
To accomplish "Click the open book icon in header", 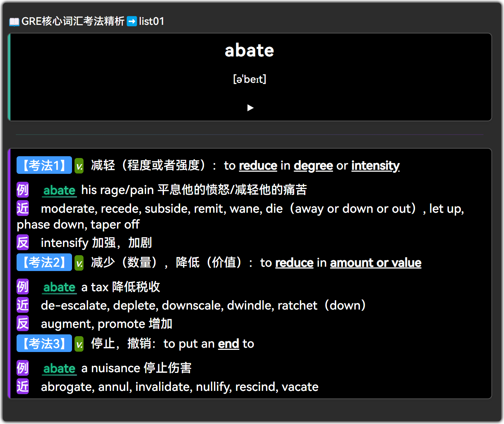I will [x=14, y=22].
